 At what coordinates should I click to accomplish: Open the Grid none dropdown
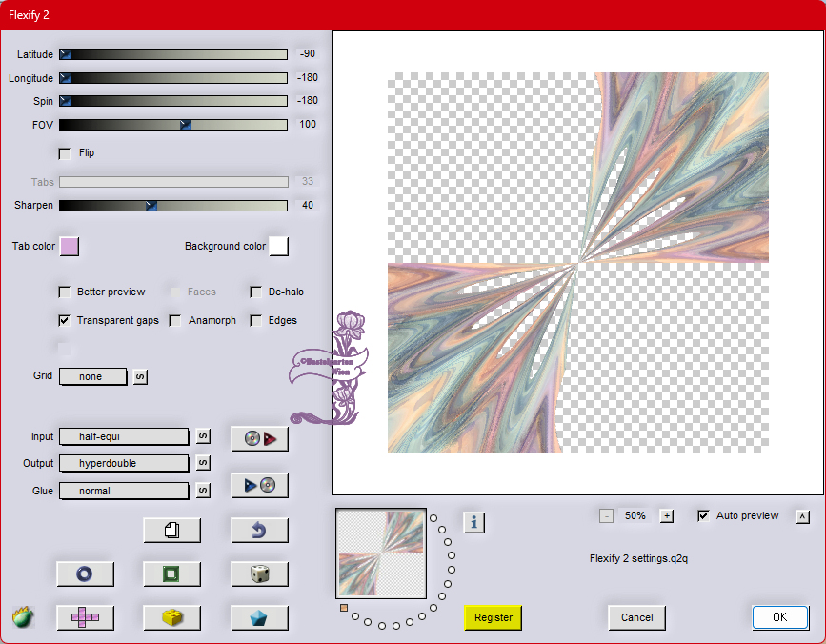click(x=92, y=376)
